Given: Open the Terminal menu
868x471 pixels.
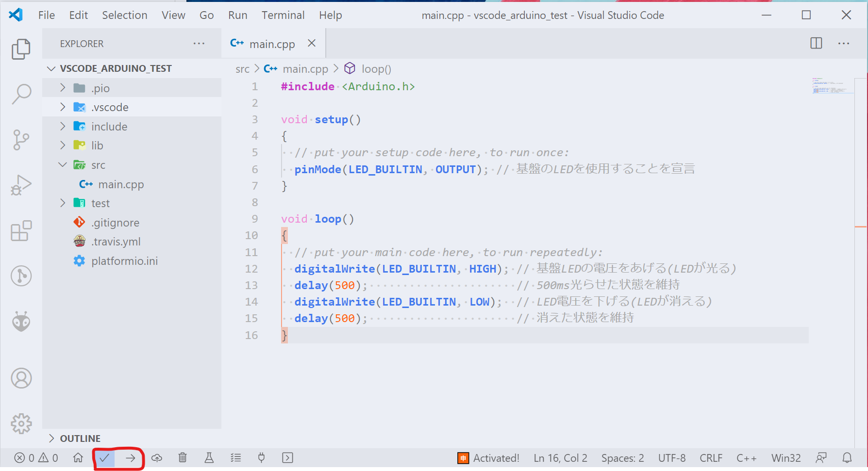Looking at the screenshot, I should tap(283, 15).
